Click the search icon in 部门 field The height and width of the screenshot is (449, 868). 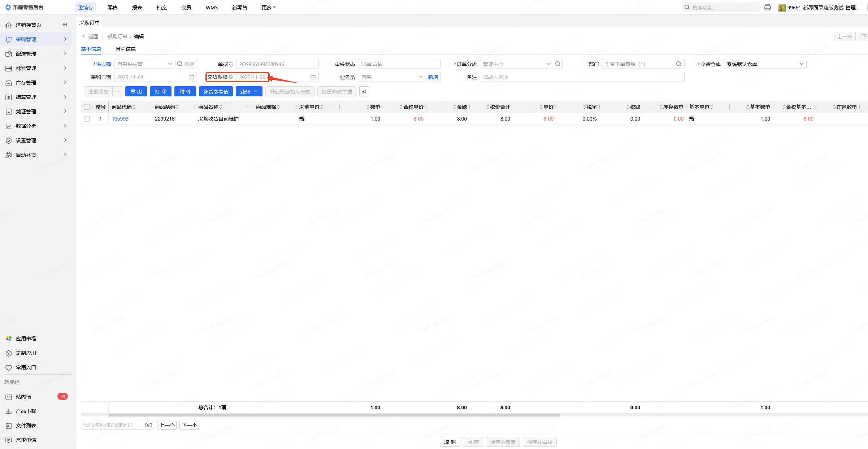[x=678, y=64]
